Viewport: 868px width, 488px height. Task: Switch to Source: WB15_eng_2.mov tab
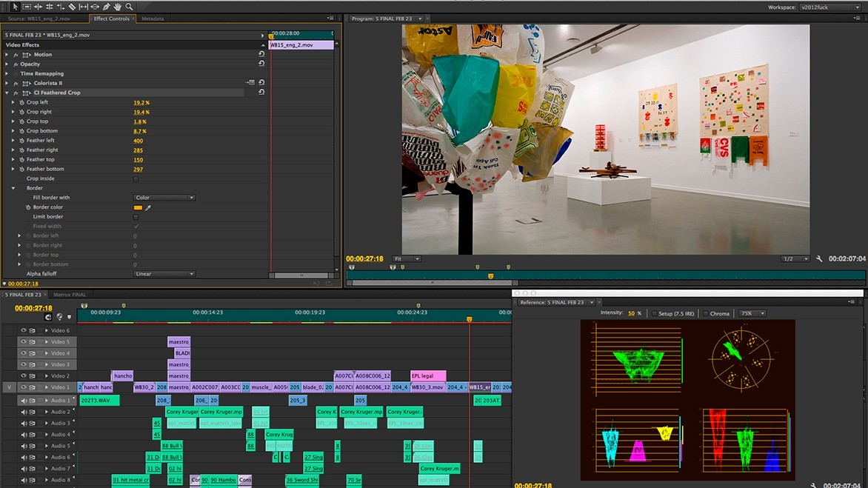pyautogui.click(x=39, y=19)
